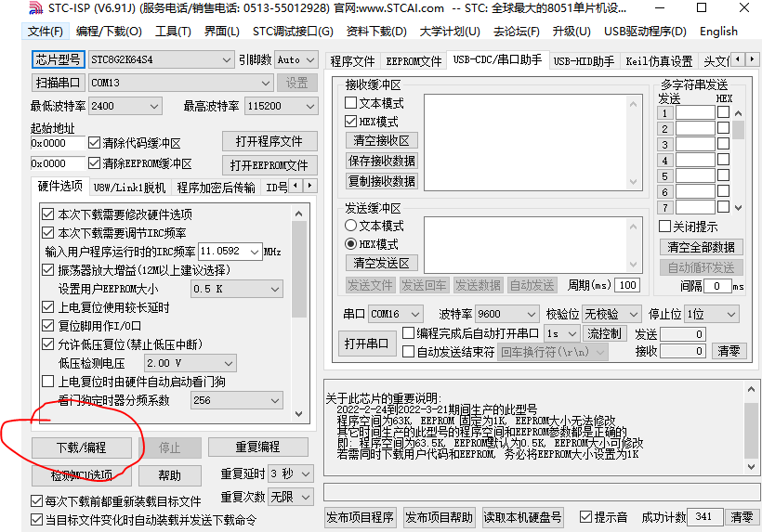Switch to Keil仿真设置 tab
Image resolution: width=762 pixels, height=532 pixels.
tap(659, 61)
